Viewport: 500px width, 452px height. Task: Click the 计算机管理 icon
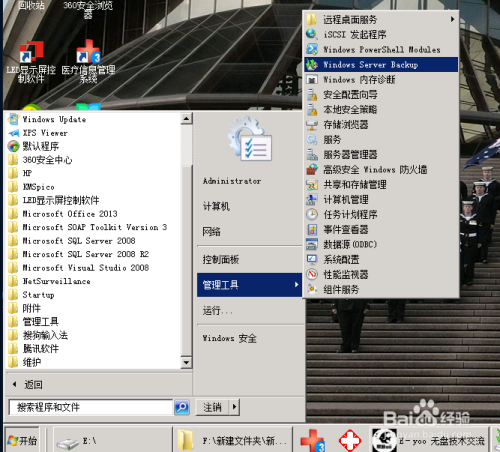point(312,200)
